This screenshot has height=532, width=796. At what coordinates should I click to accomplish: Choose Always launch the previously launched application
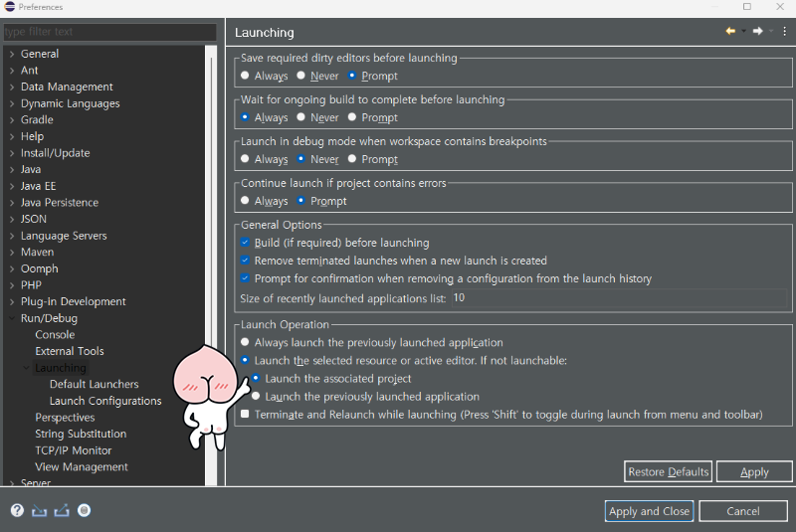click(x=245, y=342)
